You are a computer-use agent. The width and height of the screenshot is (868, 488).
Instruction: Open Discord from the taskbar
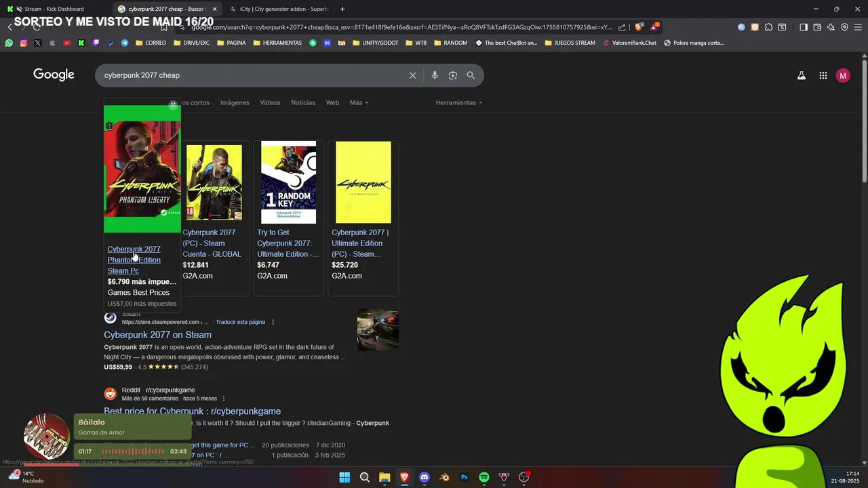[x=425, y=477]
